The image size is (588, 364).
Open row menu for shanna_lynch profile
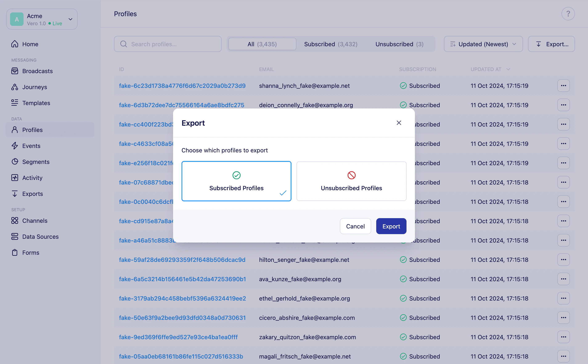click(x=563, y=86)
